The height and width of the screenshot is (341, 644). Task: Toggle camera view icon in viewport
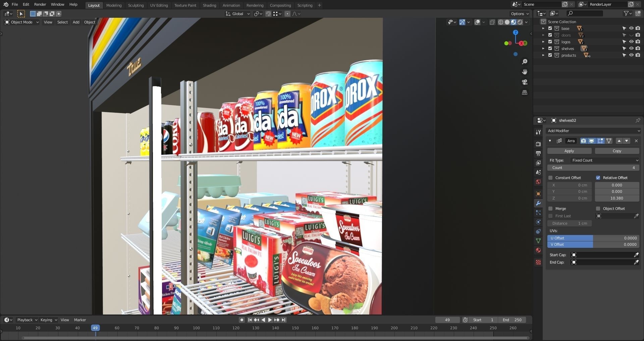point(525,82)
